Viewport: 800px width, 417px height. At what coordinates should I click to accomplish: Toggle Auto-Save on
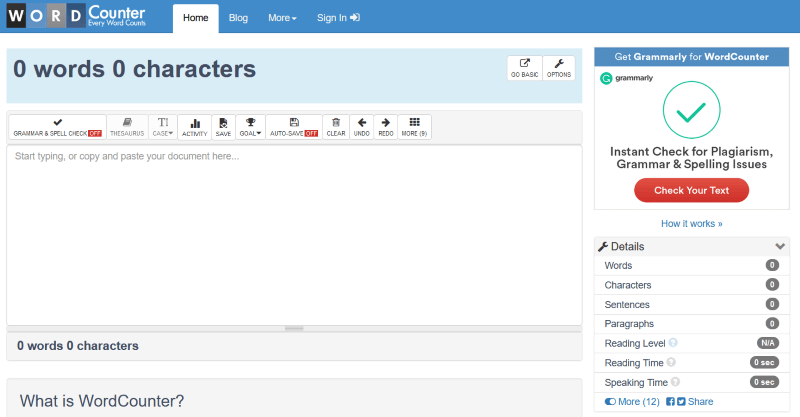tap(294, 127)
